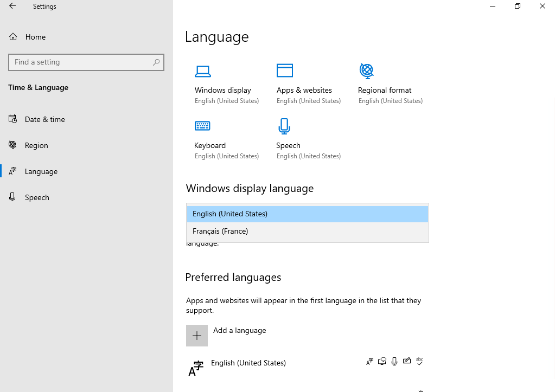Click the Speech microphone icon in sidebar

12,197
